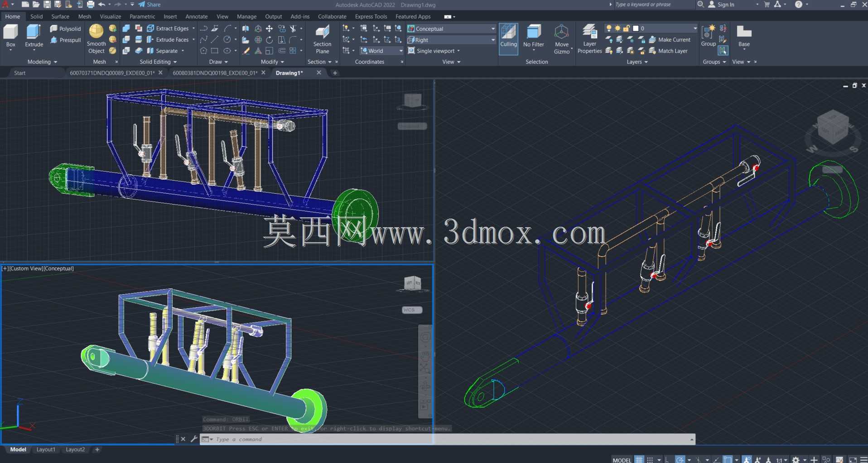Expand the Solid Editing panel
The width and height of the screenshot is (868, 463).
pos(158,62)
